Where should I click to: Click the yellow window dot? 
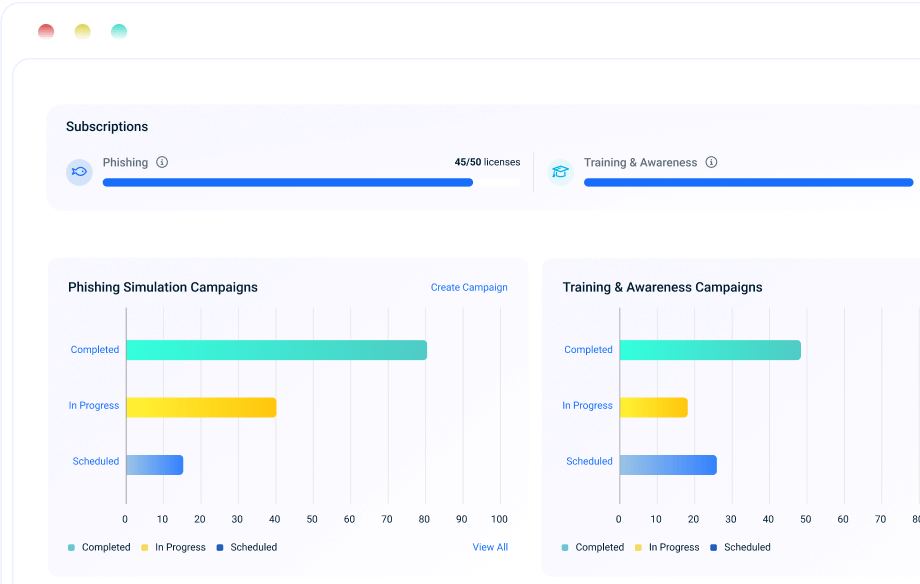pos(82,32)
